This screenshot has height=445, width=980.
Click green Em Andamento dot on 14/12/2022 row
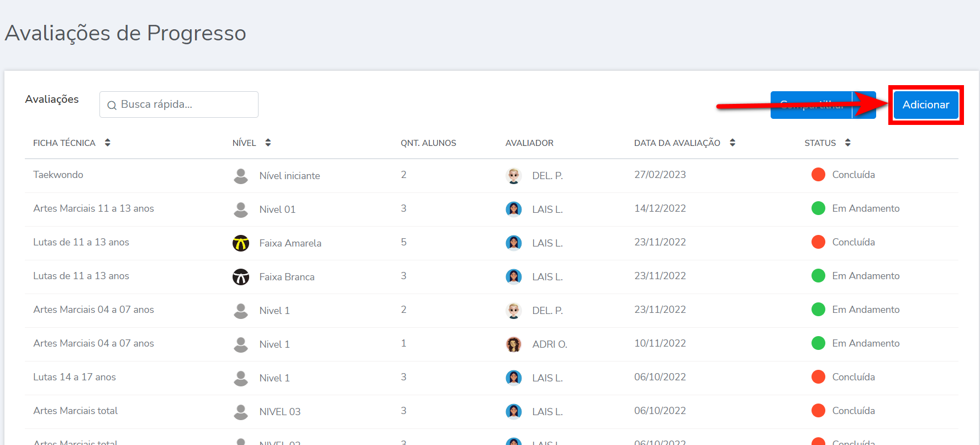818,208
